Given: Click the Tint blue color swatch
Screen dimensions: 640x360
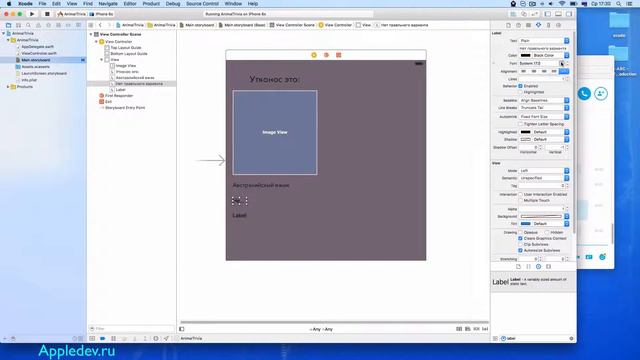Looking at the screenshot, I should (x=525, y=224).
